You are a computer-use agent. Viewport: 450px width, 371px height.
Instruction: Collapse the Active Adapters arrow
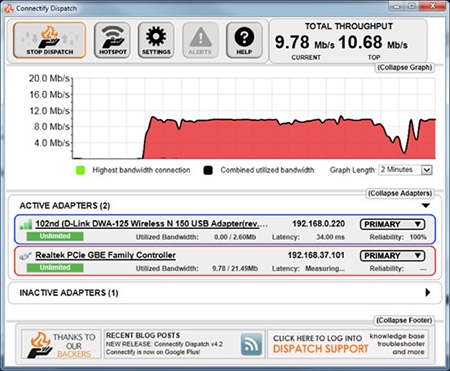[426, 205]
